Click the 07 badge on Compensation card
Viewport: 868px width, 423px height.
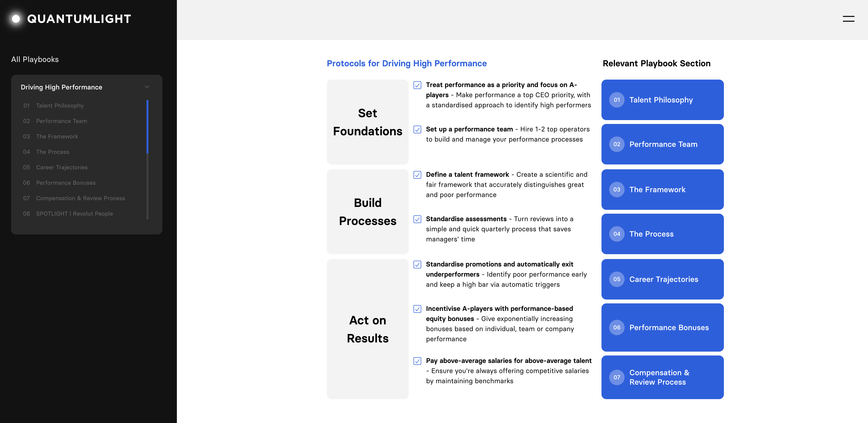(617, 377)
